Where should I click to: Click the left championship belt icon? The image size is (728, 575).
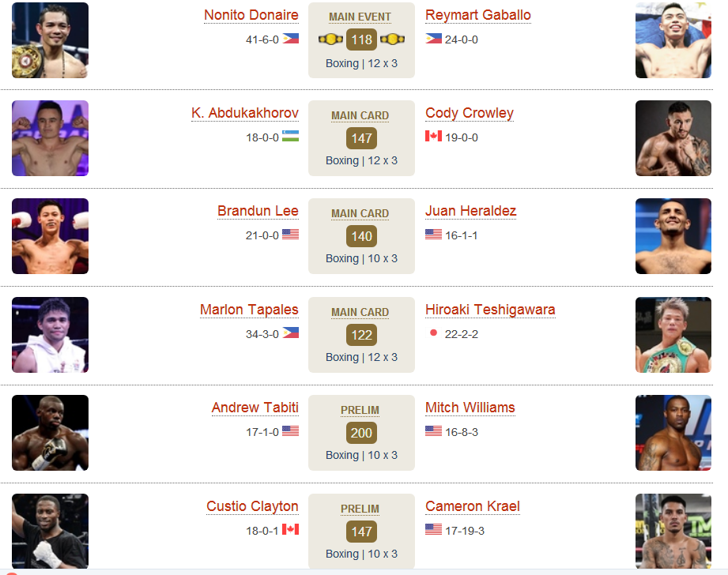pyautogui.click(x=330, y=39)
